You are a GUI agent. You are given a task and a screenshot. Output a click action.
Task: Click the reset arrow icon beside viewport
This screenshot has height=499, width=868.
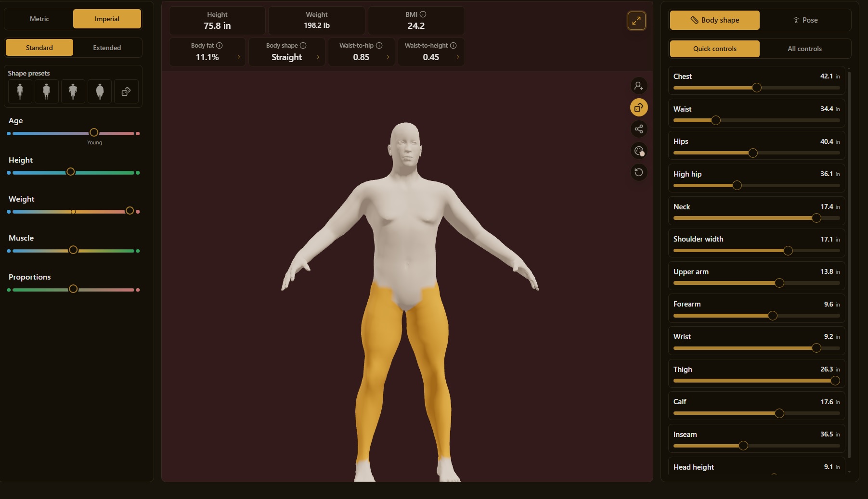tap(639, 172)
